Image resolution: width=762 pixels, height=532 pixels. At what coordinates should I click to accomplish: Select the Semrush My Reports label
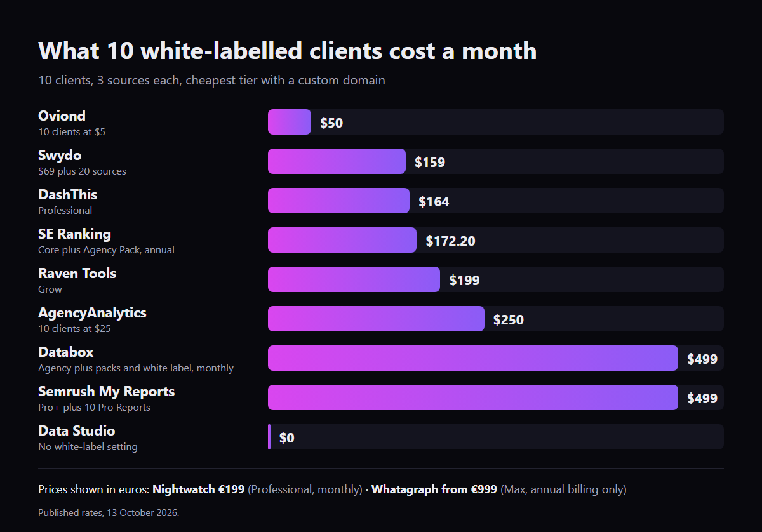pos(106,392)
